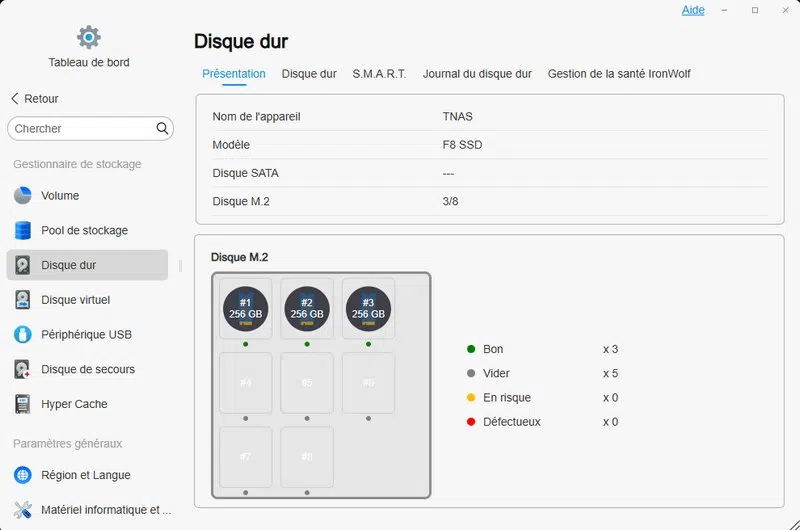Select M.2 disk #1 256 GB

pyautogui.click(x=245, y=309)
